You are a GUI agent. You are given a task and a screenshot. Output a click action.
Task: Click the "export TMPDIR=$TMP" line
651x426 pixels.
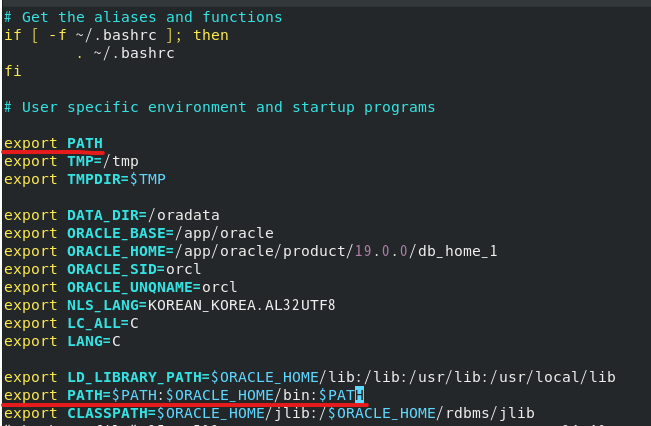85,179
